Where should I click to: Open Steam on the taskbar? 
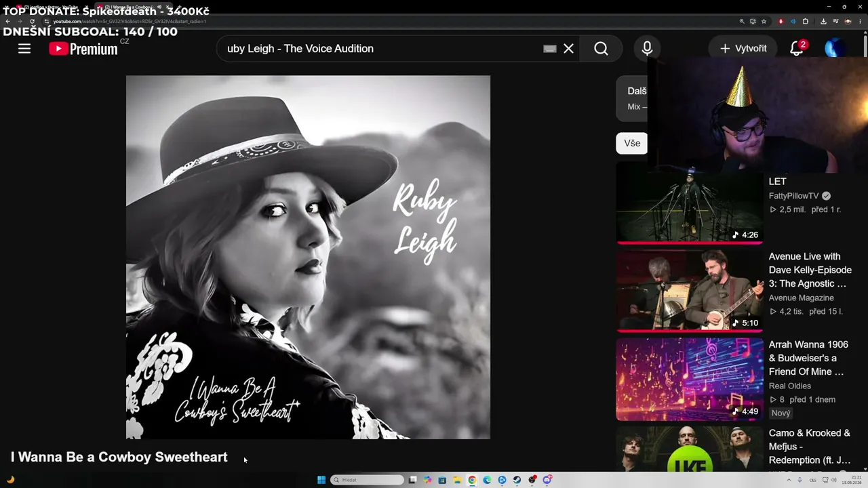pos(517,480)
